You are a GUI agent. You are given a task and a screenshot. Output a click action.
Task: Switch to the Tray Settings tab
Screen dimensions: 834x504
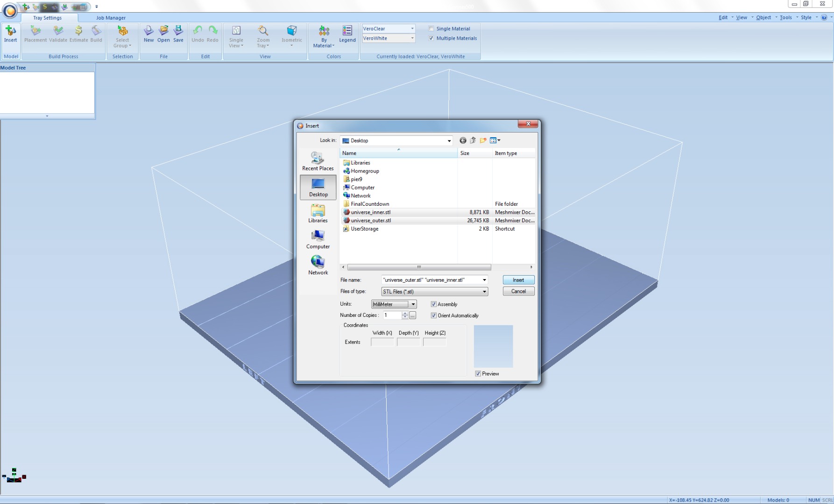tap(47, 18)
